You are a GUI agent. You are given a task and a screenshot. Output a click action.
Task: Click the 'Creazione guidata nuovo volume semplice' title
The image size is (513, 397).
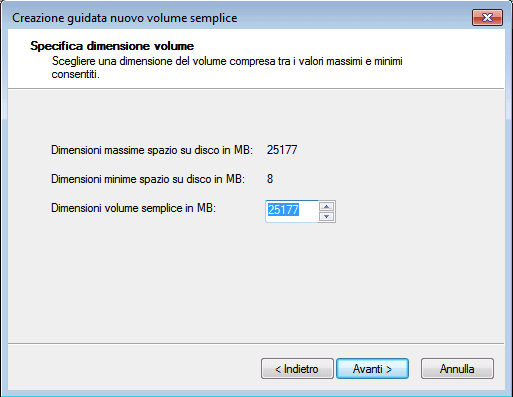(x=125, y=18)
